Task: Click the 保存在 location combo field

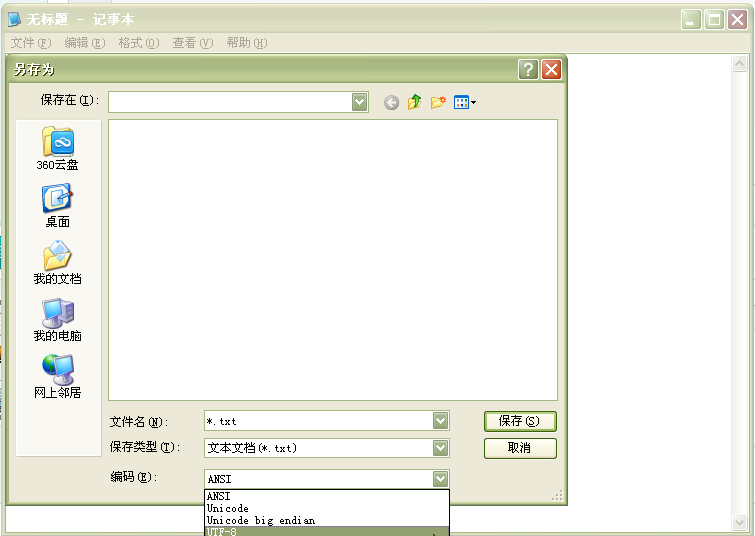Action: pos(238,102)
